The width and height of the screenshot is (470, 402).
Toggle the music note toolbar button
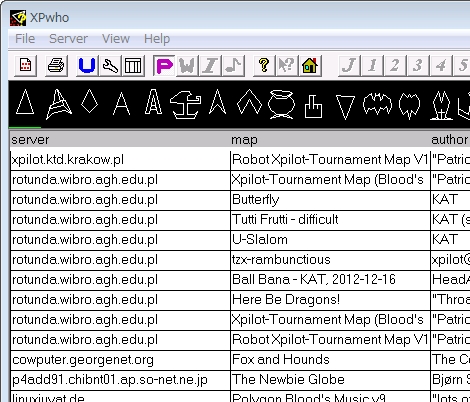click(x=233, y=65)
